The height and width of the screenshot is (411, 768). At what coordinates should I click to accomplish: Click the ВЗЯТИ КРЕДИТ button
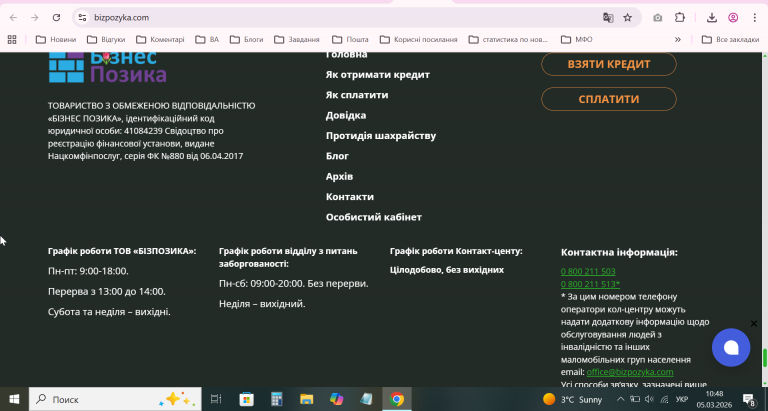609,64
